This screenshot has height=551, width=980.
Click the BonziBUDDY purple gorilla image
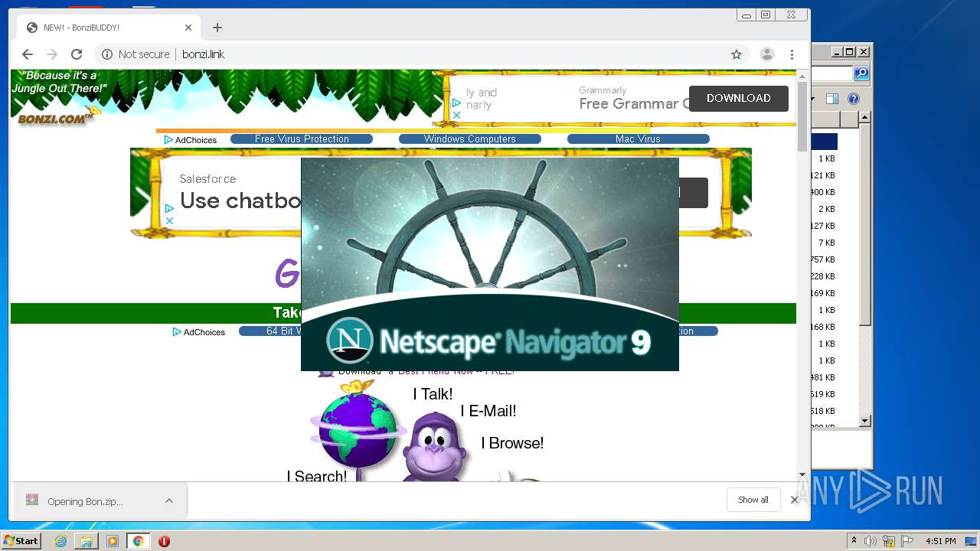(x=435, y=448)
